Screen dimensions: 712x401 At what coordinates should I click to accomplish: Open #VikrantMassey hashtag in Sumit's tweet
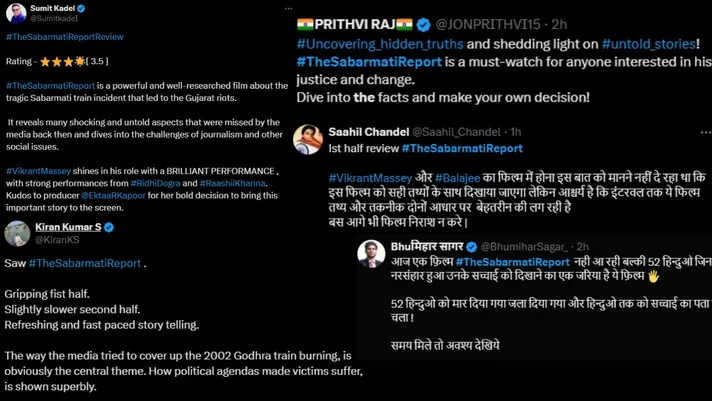pyautogui.click(x=39, y=171)
